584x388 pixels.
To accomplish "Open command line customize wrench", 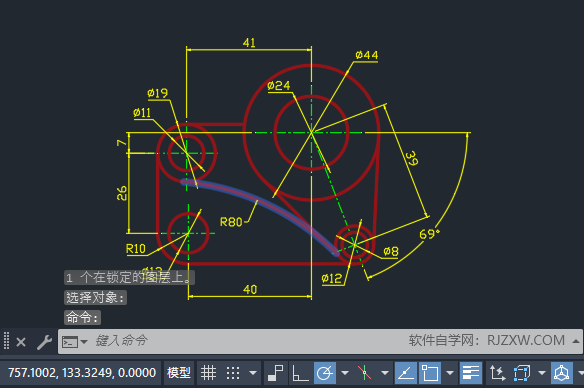I will [x=44, y=342].
